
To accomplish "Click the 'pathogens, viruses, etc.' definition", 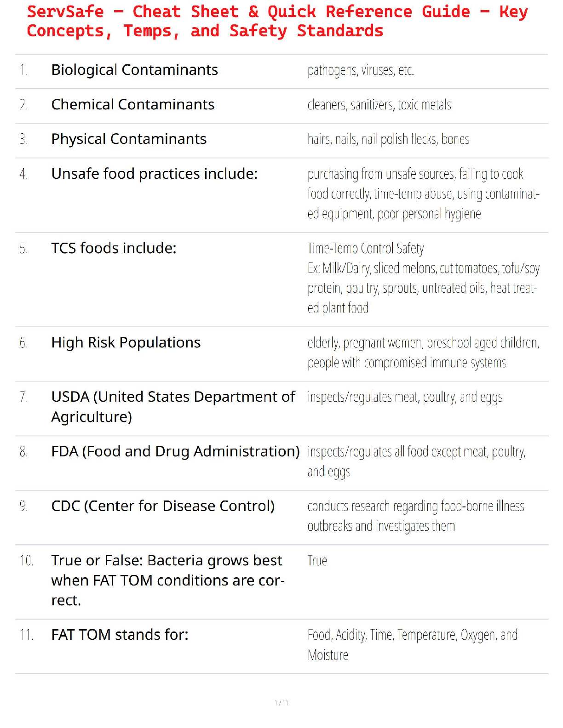I will click(361, 70).
